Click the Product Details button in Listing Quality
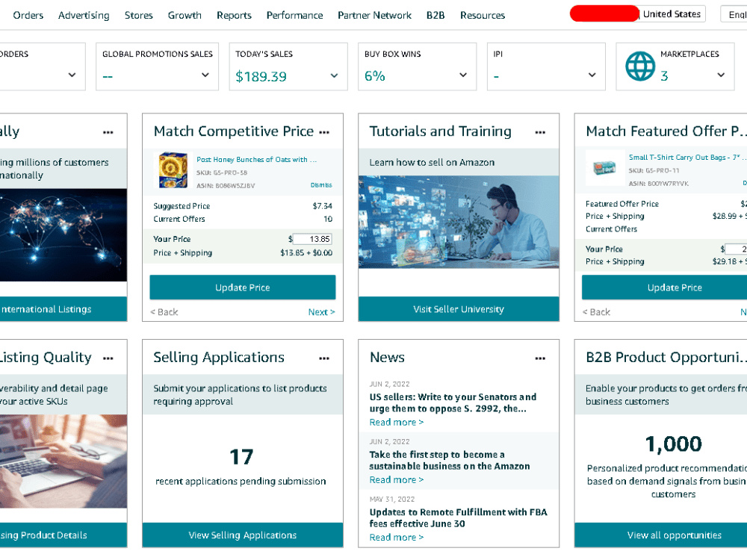Image resolution: width=747 pixels, height=560 pixels. [x=63, y=535]
